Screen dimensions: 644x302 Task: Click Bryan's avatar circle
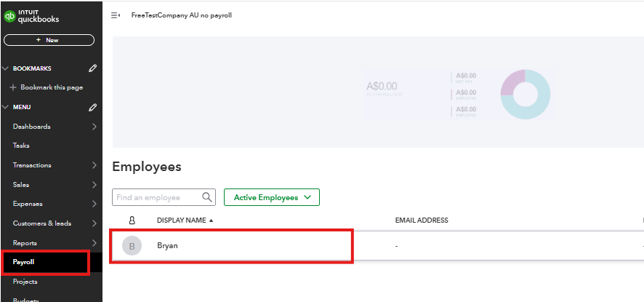coord(132,246)
